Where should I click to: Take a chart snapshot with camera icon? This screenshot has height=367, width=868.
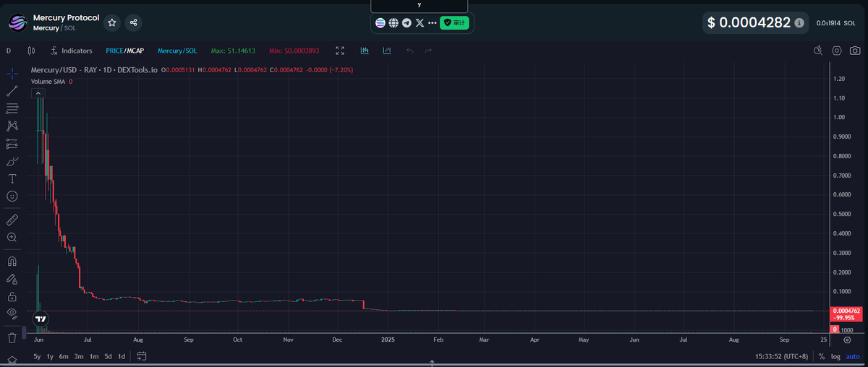tap(855, 51)
